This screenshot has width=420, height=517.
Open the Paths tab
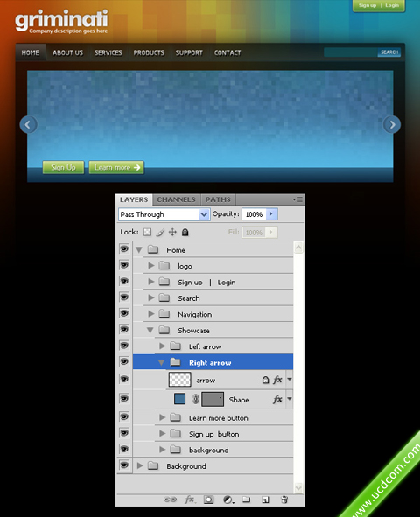[218, 199]
